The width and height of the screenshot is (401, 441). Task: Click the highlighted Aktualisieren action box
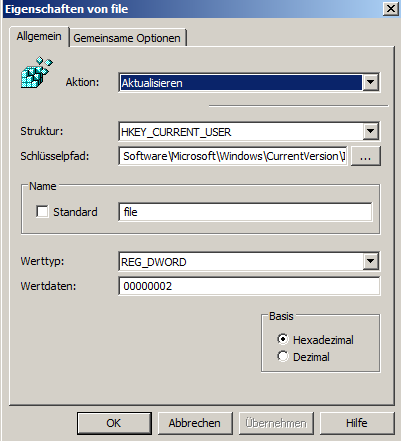click(x=241, y=83)
